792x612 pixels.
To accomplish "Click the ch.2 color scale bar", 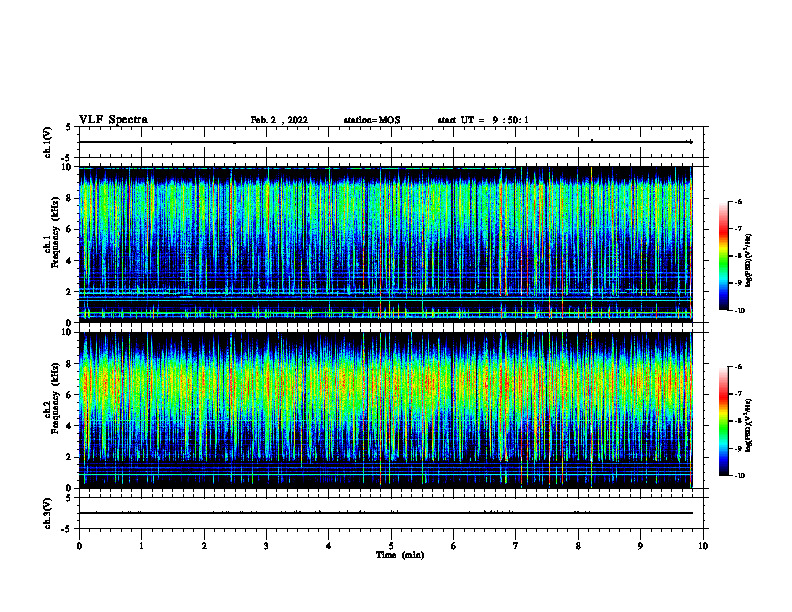I will pyautogui.click(x=723, y=421).
